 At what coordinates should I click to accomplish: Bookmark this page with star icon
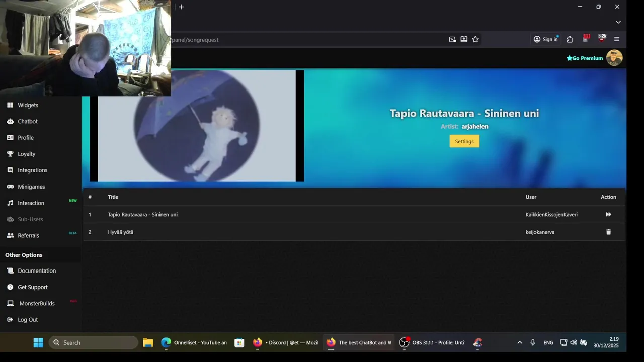pos(475,39)
